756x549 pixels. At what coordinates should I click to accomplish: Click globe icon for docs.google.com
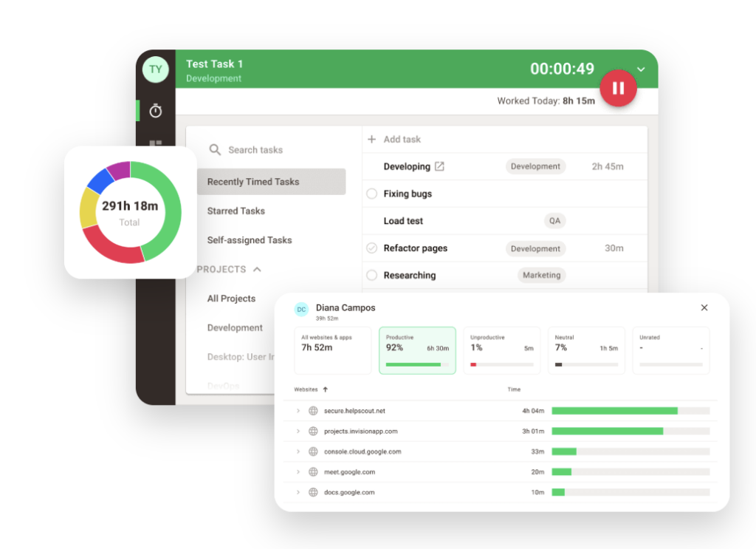[313, 493]
